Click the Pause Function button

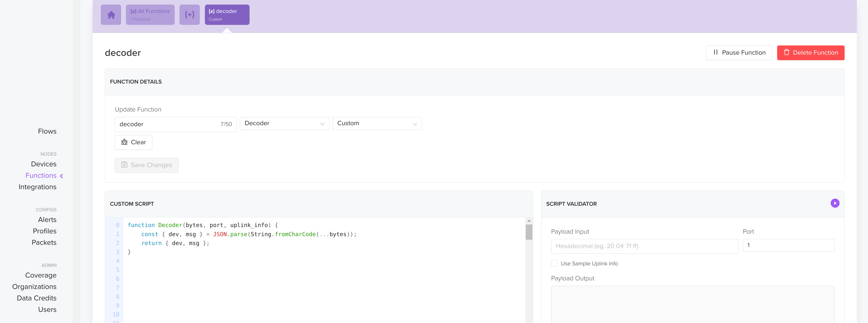(x=739, y=53)
